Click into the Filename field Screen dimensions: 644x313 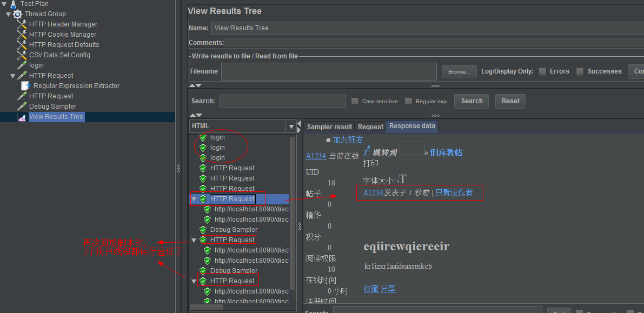click(x=329, y=71)
